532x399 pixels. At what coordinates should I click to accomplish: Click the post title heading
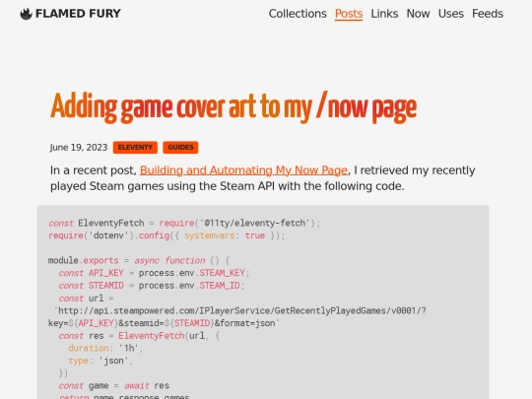tap(233, 108)
